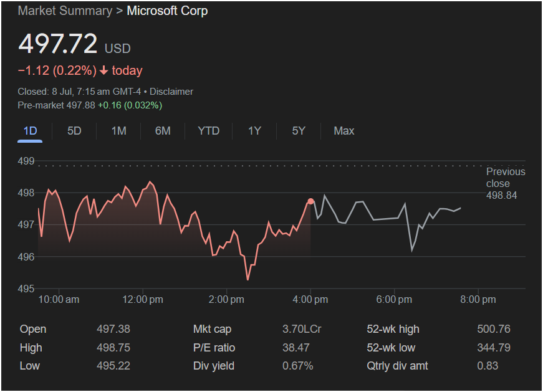Screen dimensions: 543x392
Task: Select the 1Y time range
Action: (x=254, y=131)
